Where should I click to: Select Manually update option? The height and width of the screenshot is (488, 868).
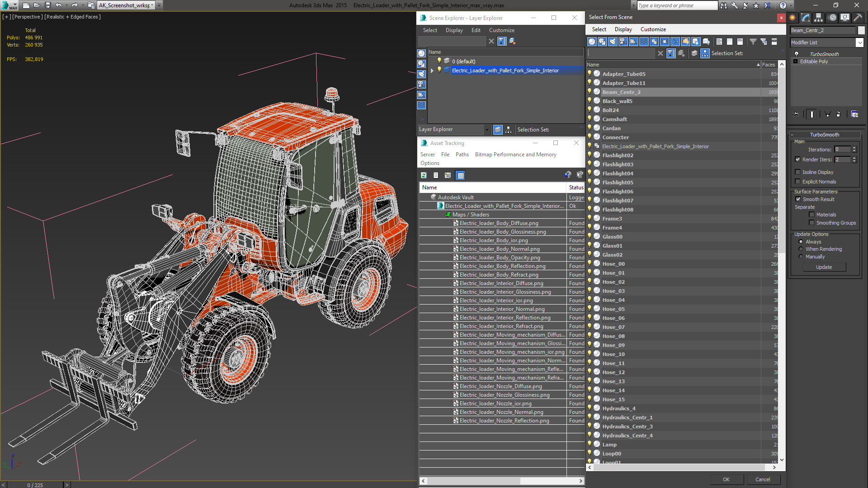801,257
